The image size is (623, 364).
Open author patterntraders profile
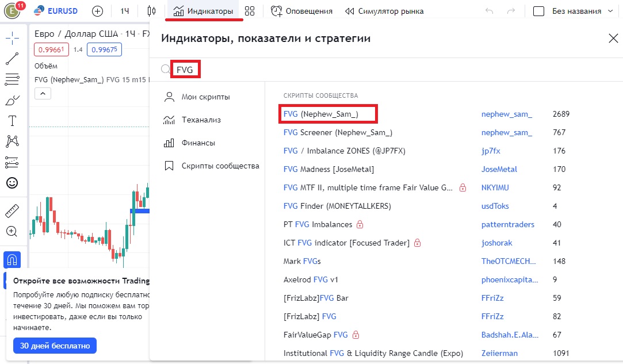508,224
